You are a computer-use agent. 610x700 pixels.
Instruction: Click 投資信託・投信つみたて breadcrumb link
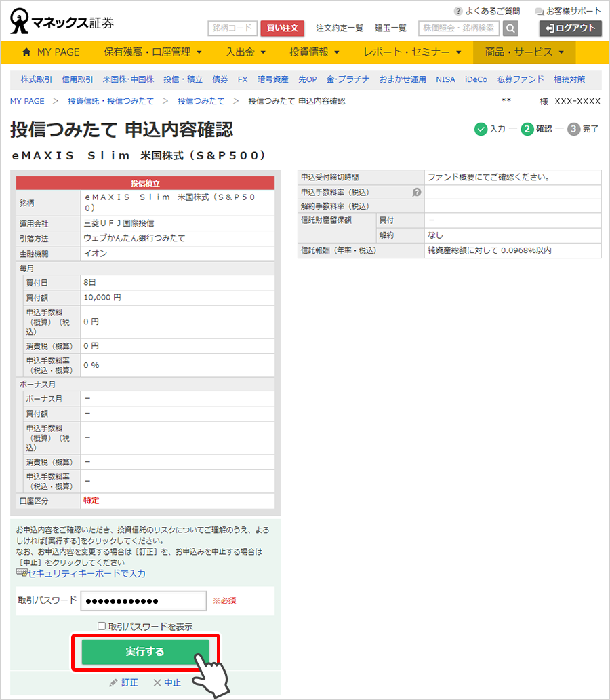[x=110, y=101]
